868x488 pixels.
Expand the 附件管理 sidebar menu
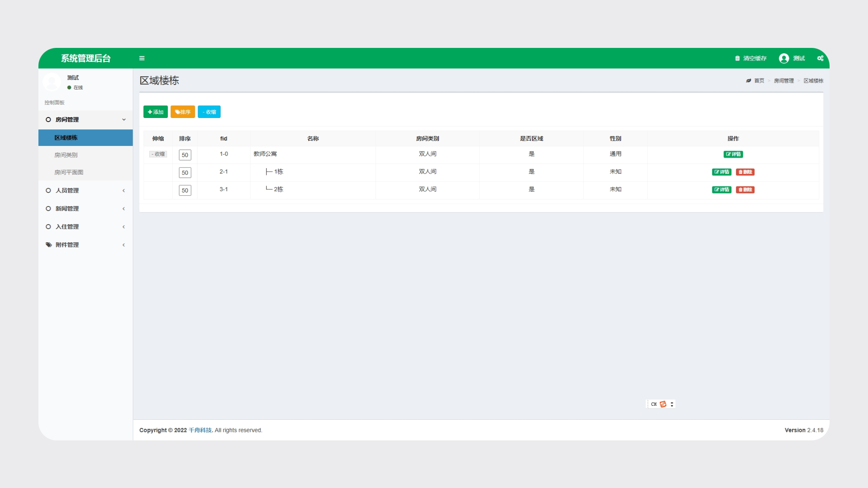click(x=85, y=245)
